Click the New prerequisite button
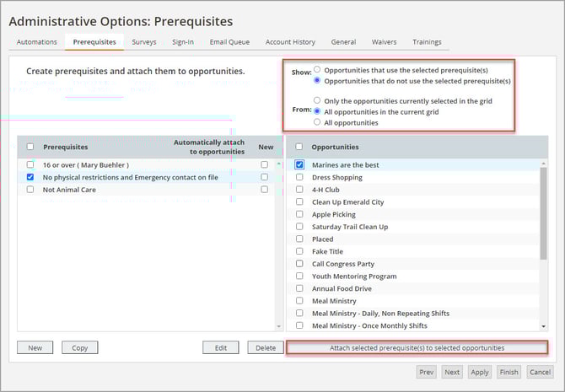The height and width of the screenshot is (392, 565). click(x=35, y=347)
